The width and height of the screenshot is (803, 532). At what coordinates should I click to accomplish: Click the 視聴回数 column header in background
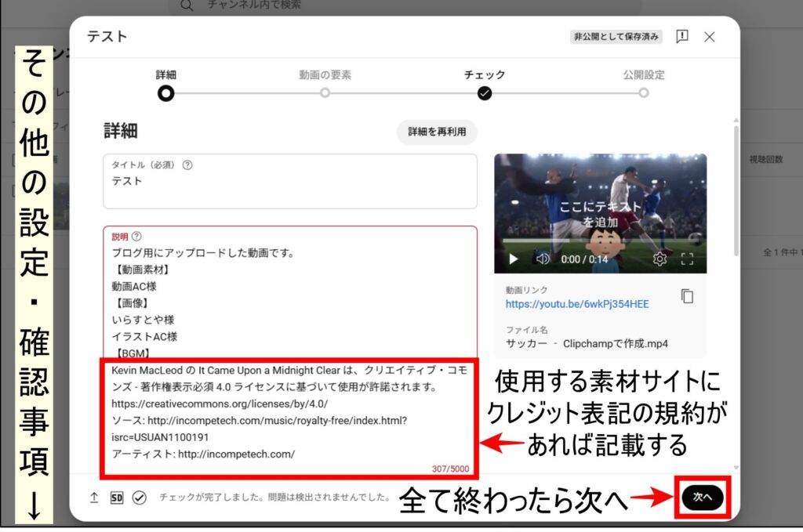[x=766, y=159]
